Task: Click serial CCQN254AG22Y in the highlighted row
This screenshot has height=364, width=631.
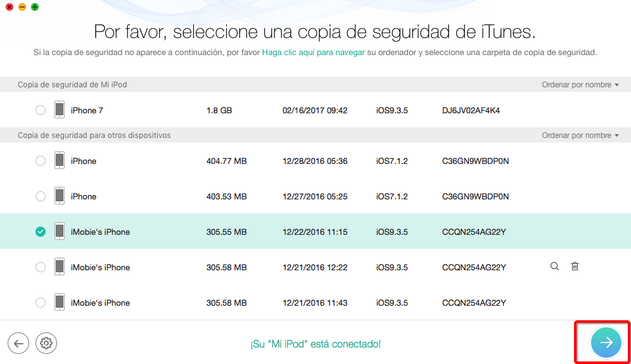Action: point(474,232)
